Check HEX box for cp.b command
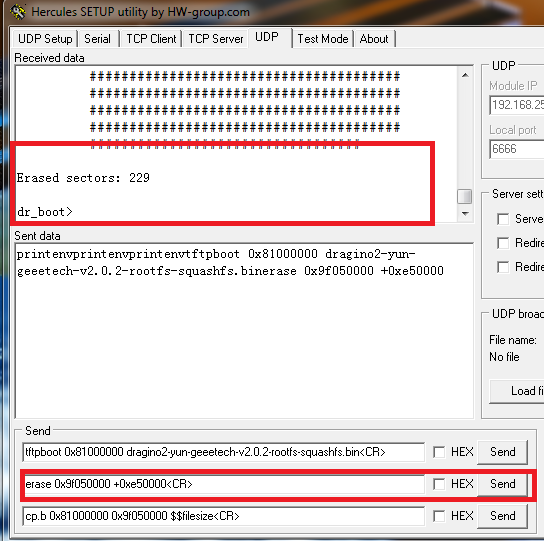Viewport: 544px width, 541px height. coord(439,516)
